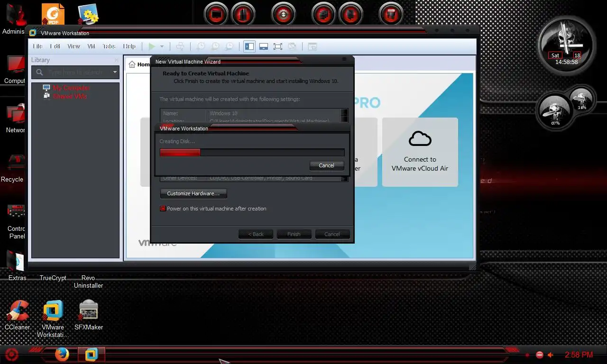Click the skull clock gadget showing 14:58:58

coord(566,46)
